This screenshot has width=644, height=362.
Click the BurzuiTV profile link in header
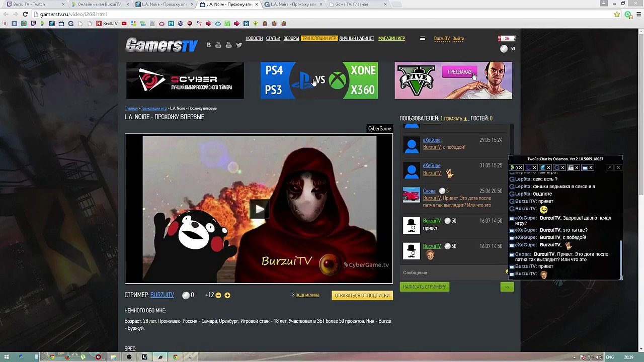(x=442, y=38)
